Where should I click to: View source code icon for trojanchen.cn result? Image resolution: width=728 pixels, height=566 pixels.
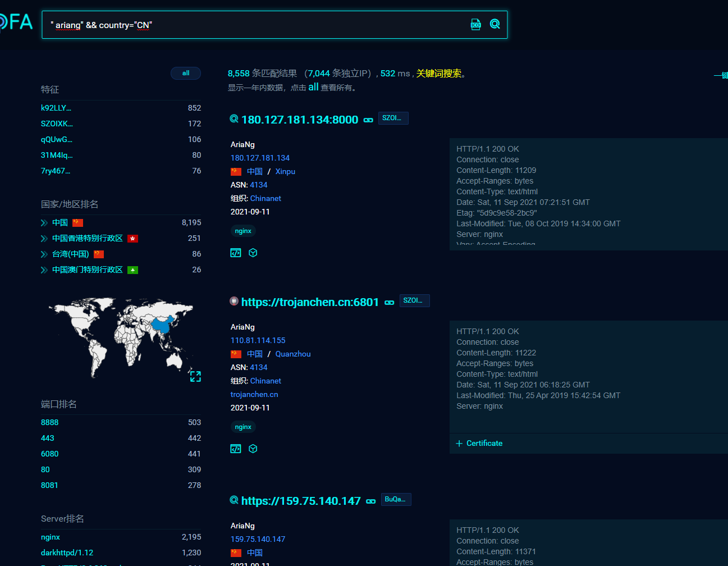tap(236, 449)
